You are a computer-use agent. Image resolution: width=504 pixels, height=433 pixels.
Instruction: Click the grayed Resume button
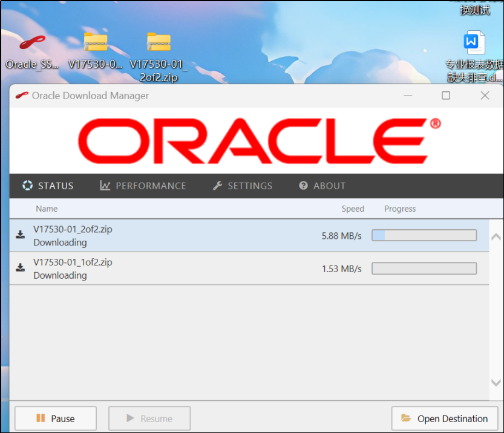[149, 418]
